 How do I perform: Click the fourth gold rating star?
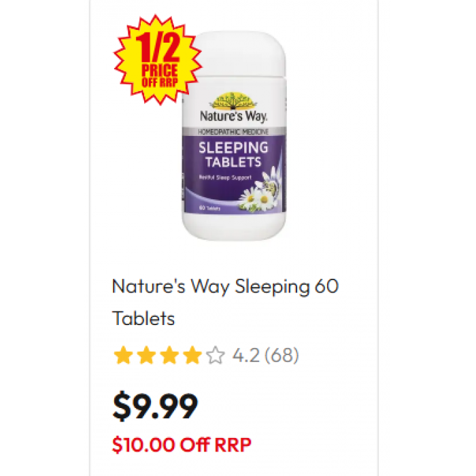(x=192, y=355)
